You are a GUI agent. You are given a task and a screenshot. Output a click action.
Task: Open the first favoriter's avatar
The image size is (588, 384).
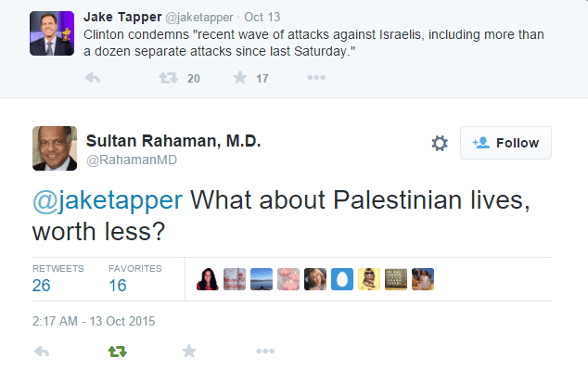(208, 279)
